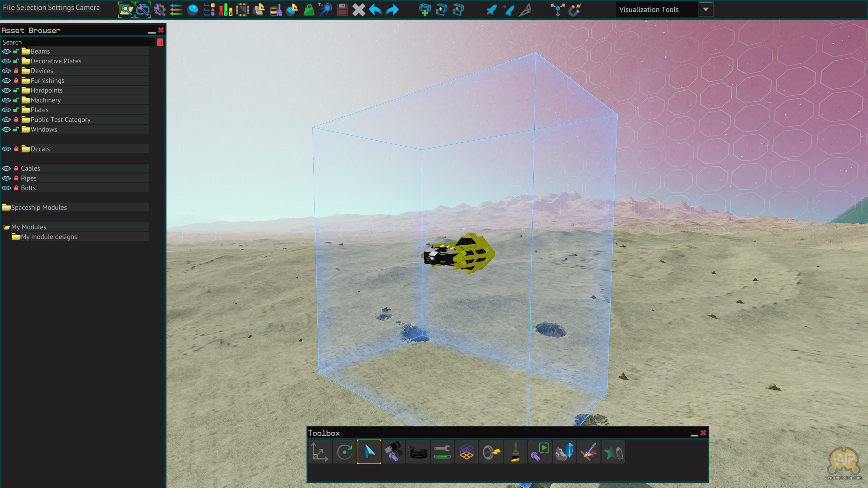Image resolution: width=868 pixels, height=488 pixels.
Task: Open the Visualization Tools dropdown arrow
Action: point(706,9)
